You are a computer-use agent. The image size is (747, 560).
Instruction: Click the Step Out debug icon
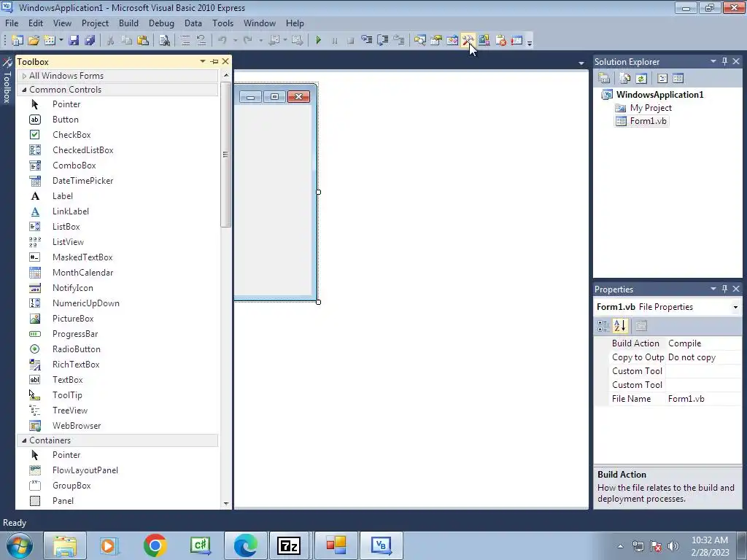coord(399,41)
